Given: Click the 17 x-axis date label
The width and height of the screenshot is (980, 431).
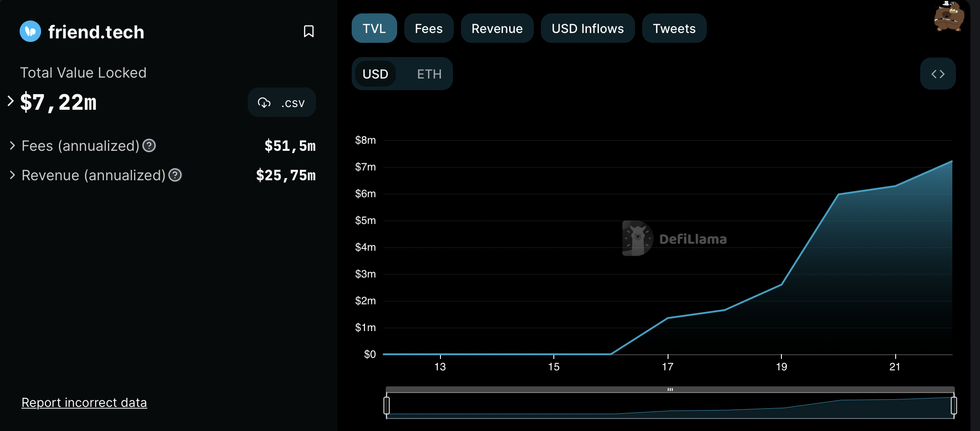Looking at the screenshot, I should [x=668, y=367].
